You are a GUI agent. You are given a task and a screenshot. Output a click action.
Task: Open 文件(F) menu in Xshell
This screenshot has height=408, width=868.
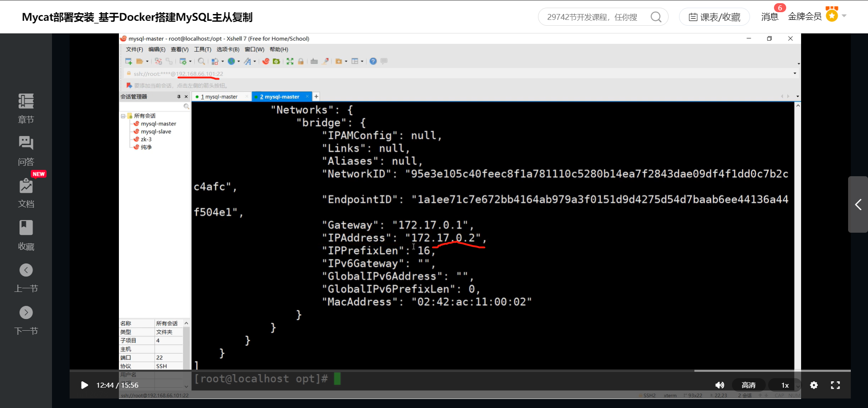coord(134,49)
